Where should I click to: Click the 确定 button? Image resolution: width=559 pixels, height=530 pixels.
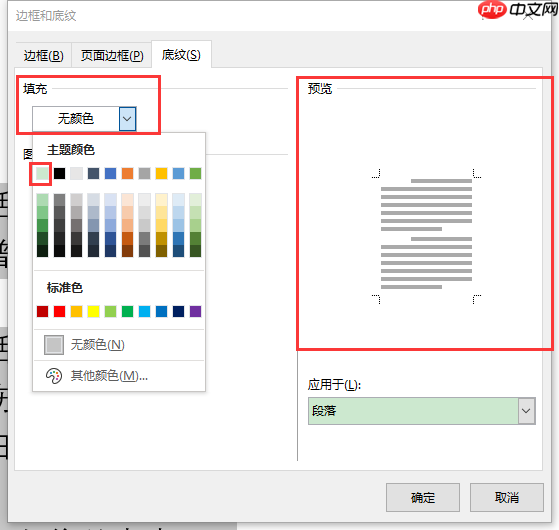(x=423, y=498)
